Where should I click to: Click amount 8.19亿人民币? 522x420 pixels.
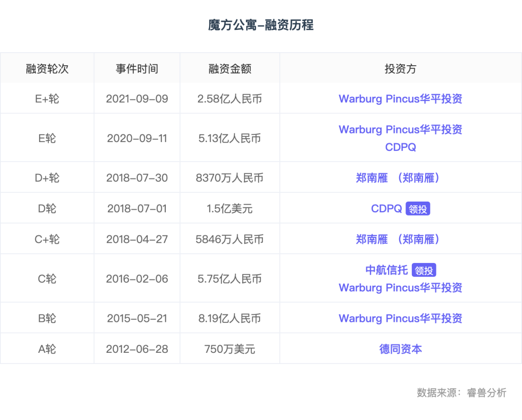coord(230,319)
